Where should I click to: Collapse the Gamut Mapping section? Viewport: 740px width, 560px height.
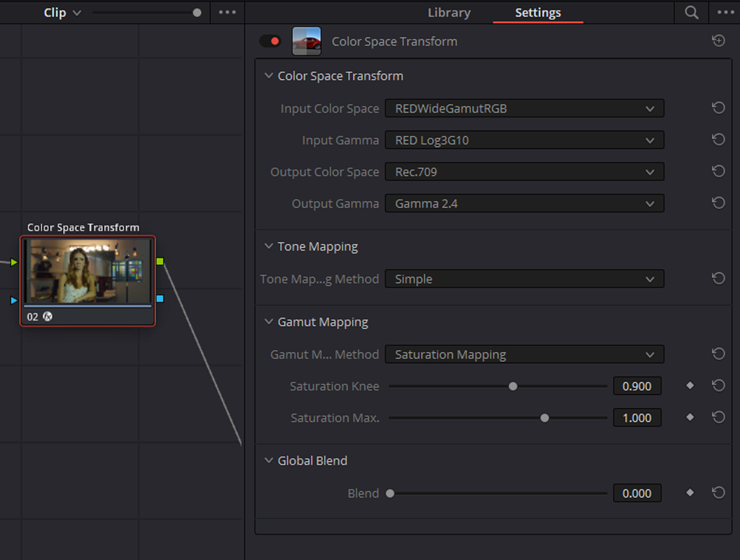click(x=269, y=321)
